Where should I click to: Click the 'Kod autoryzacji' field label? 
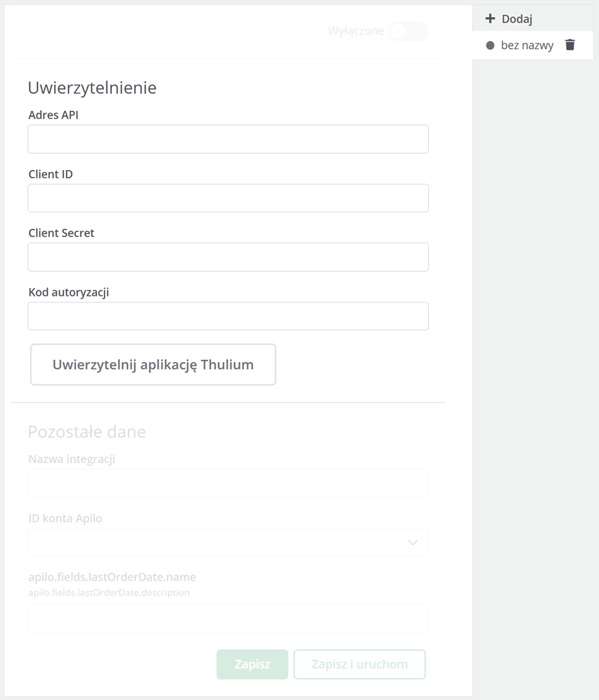click(x=68, y=292)
